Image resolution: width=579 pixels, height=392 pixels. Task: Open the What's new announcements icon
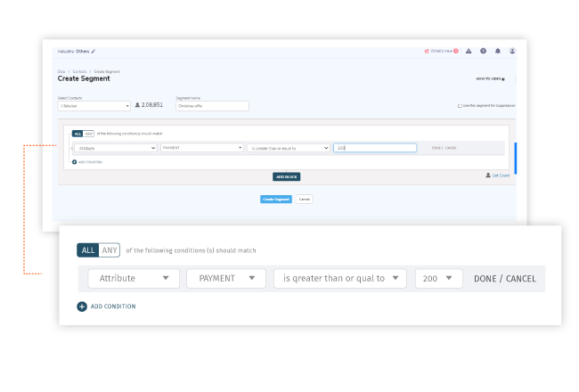click(x=427, y=51)
